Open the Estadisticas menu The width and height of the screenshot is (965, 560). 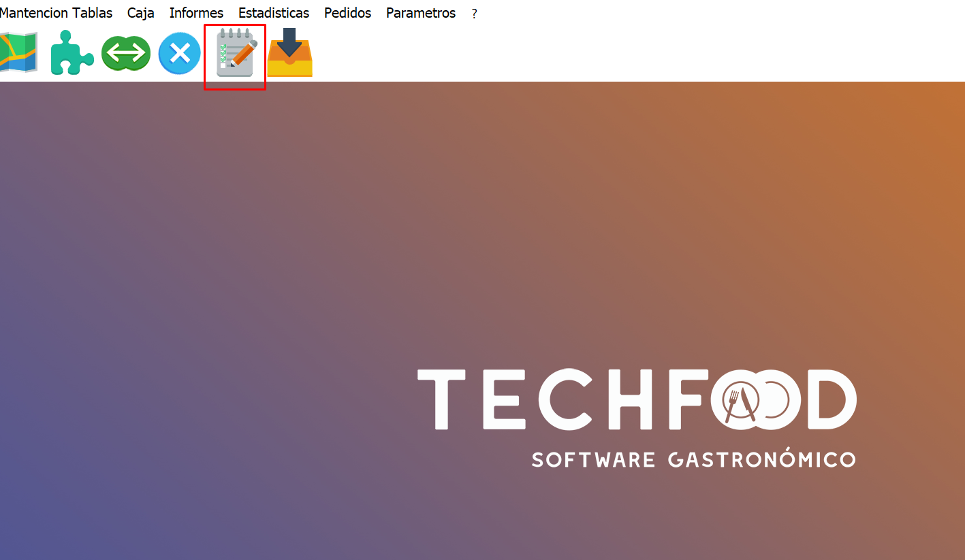click(274, 13)
